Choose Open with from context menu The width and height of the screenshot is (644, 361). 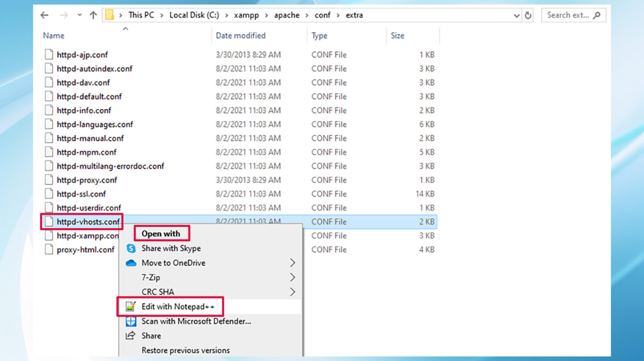click(161, 234)
